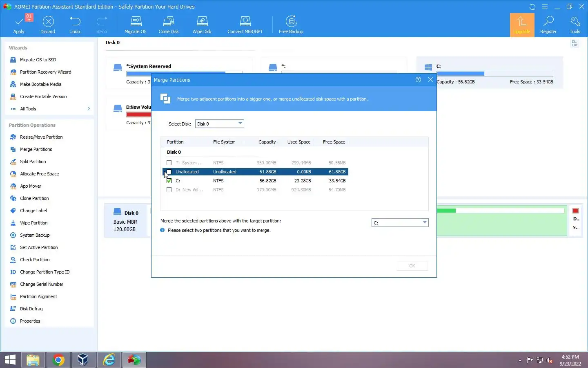Click Change Serial Number icon
588x368 pixels.
coord(13,284)
